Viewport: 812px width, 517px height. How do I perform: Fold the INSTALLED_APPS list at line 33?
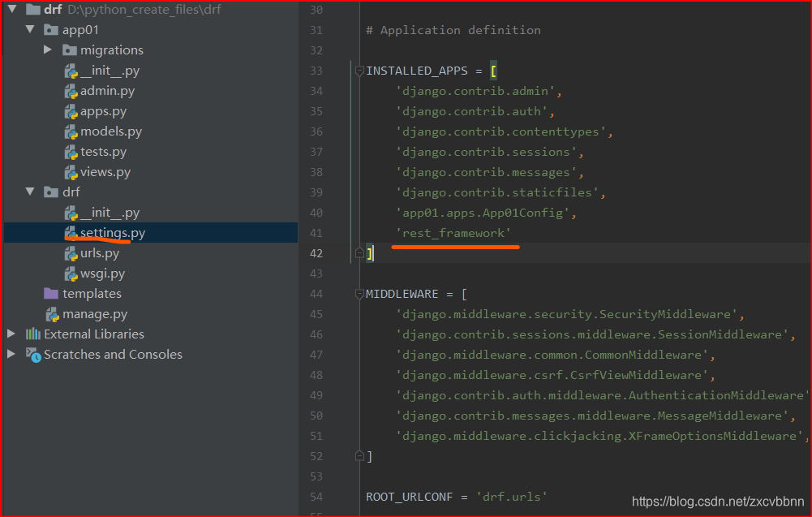point(359,71)
